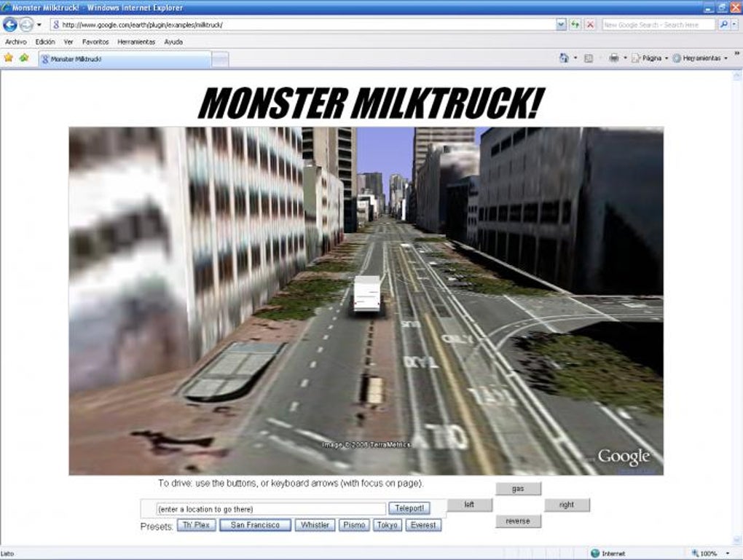Click the left steering button
Viewport: 743px width, 560px height.
[470, 505]
